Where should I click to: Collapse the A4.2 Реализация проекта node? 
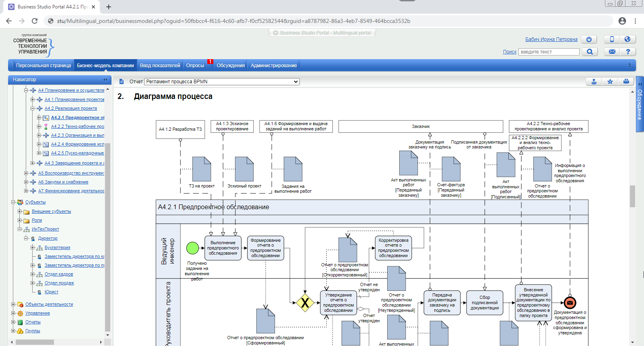click(x=33, y=108)
